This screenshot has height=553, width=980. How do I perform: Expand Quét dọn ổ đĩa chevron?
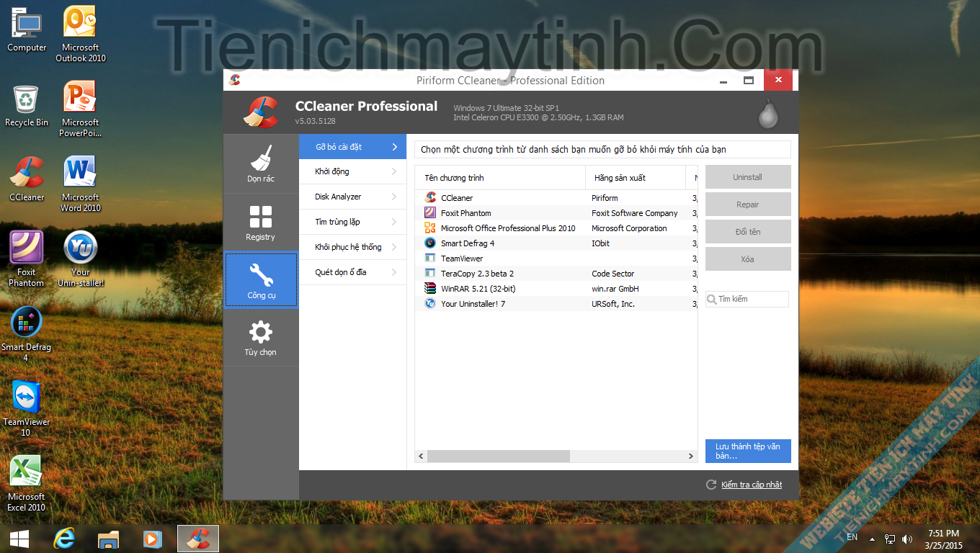(394, 272)
